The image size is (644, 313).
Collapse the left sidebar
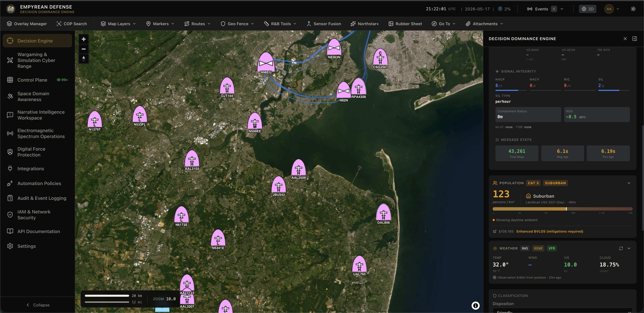[x=38, y=305]
